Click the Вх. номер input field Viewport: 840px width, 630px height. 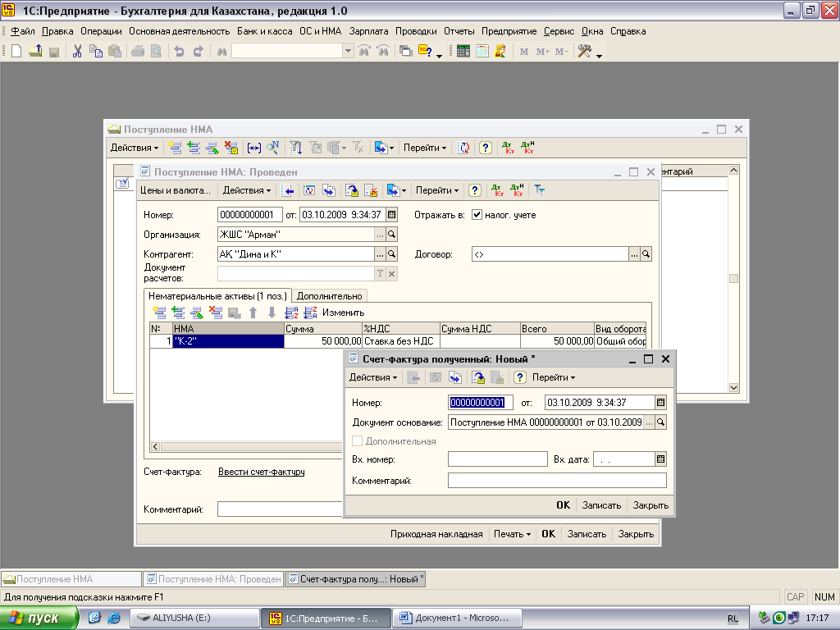pyautogui.click(x=498, y=459)
